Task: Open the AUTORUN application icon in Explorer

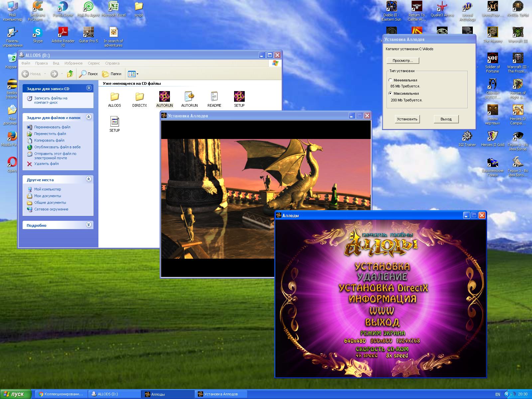Action: [165, 97]
